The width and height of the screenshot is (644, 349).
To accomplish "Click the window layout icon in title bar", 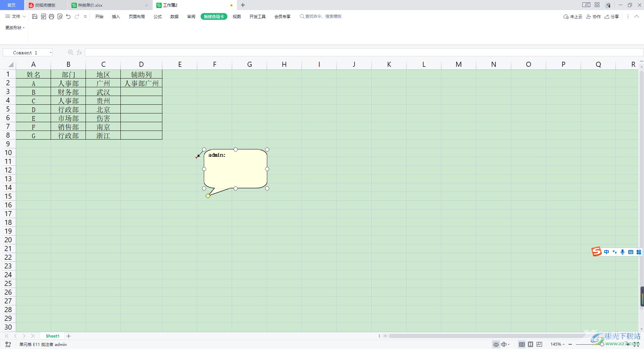I will point(586,5).
